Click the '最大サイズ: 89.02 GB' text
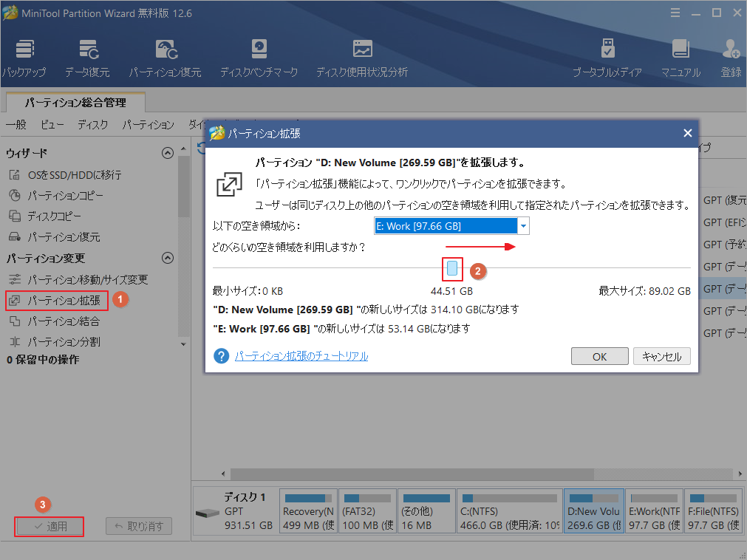Screen dimensions: 747x560 pos(644,291)
